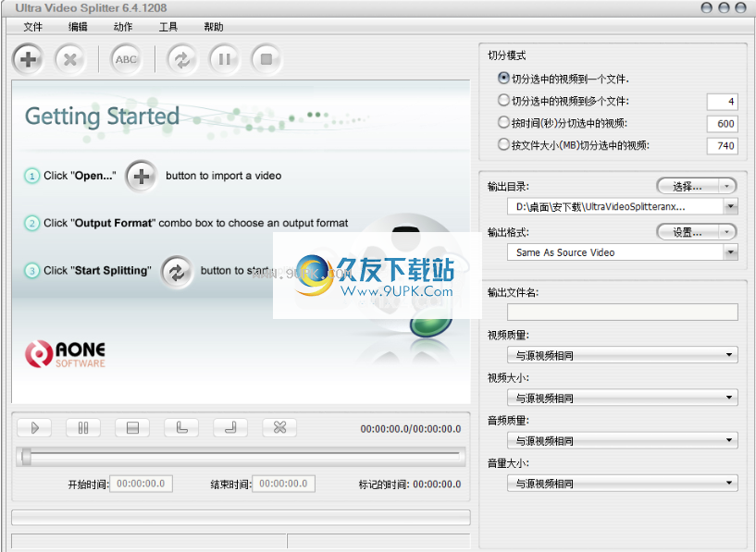756x552 pixels.
Task: Clear the marked selection with X button
Action: tap(279, 428)
